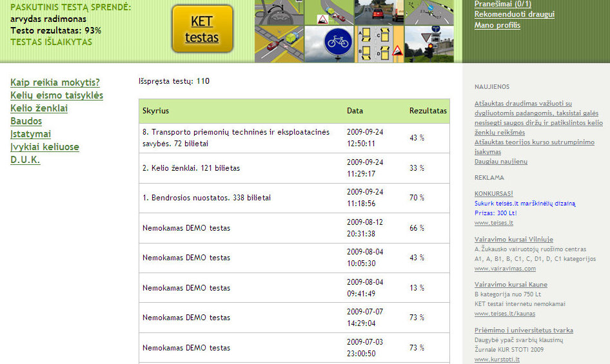Image resolution: width=610 pixels, height=364 pixels.
Task: Click the blue bicycle sign image
Action: 329,44
